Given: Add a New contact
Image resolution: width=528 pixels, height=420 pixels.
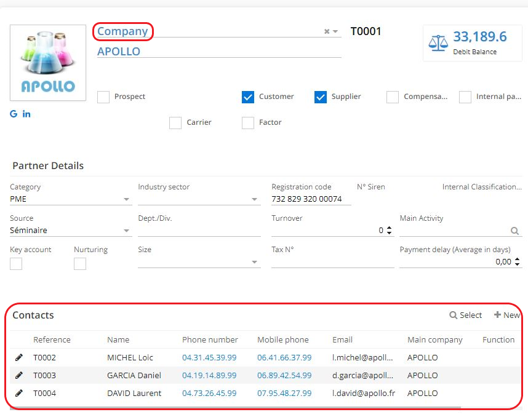Looking at the screenshot, I should 506,315.
